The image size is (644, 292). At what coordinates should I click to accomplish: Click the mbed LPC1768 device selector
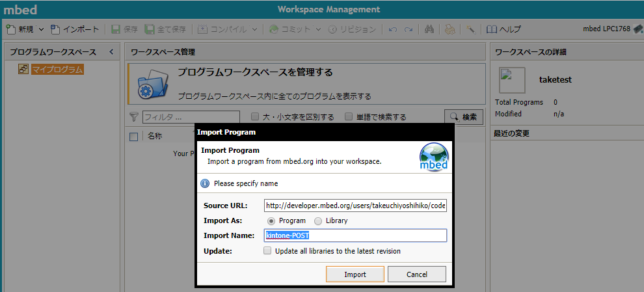612,29
